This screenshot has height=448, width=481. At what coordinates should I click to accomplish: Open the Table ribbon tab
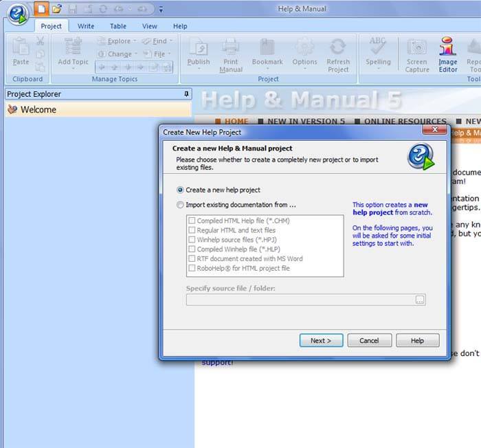point(118,26)
